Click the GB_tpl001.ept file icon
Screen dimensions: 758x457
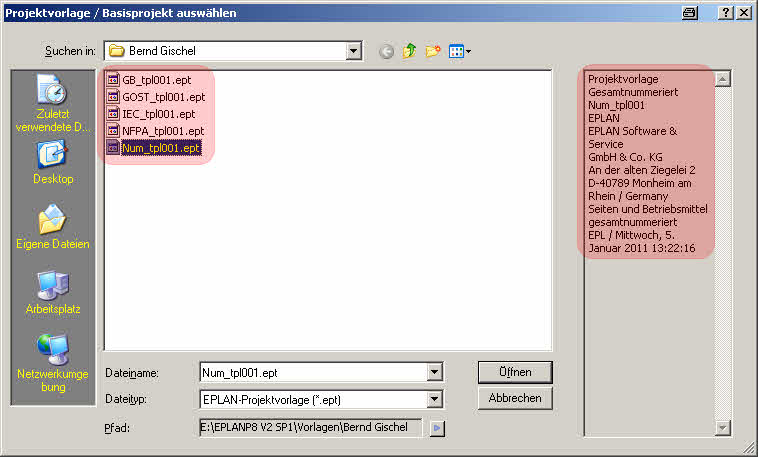pos(113,80)
